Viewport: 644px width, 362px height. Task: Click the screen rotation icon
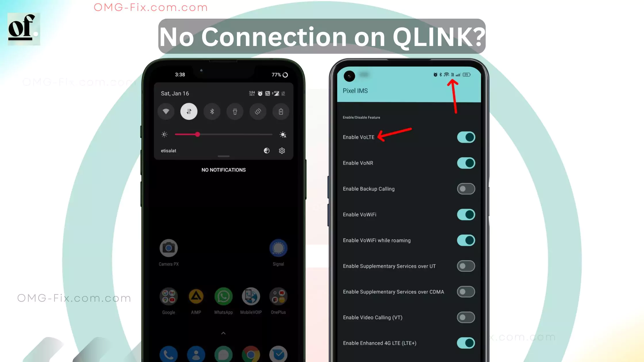(x=257, y=111)
